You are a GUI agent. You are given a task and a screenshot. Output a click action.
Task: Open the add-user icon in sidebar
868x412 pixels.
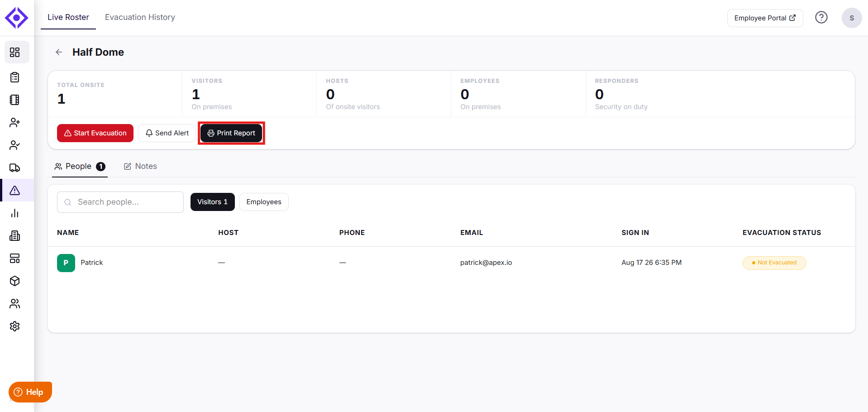[15, 123]
